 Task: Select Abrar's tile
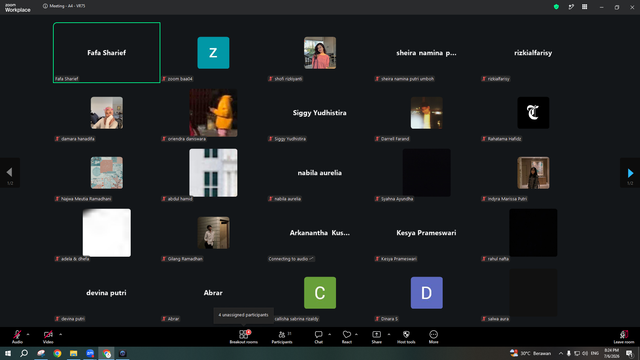[213, 293]
